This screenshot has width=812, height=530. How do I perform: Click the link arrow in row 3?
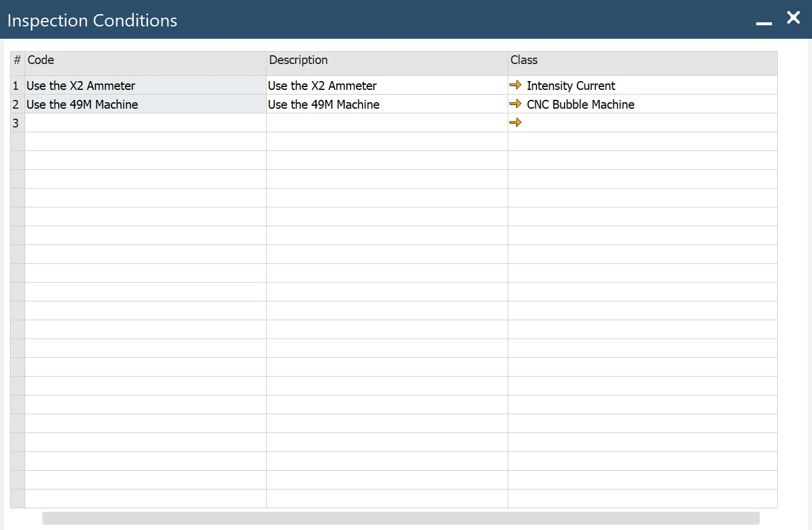[x=515, y=123]
